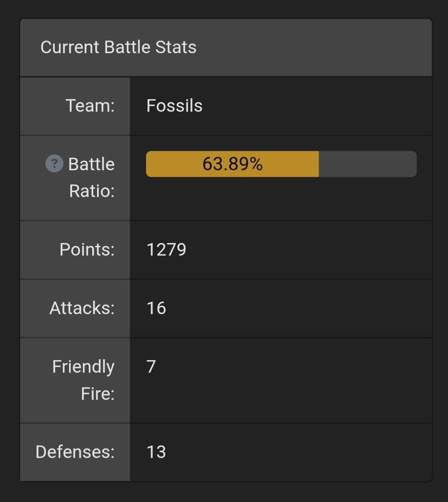Select the Fossils team name
The image size is (448, 502).
174,106
